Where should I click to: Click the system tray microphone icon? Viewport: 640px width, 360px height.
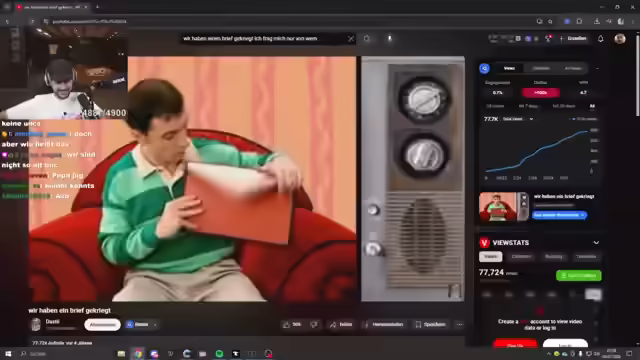[x=580, y=353]
